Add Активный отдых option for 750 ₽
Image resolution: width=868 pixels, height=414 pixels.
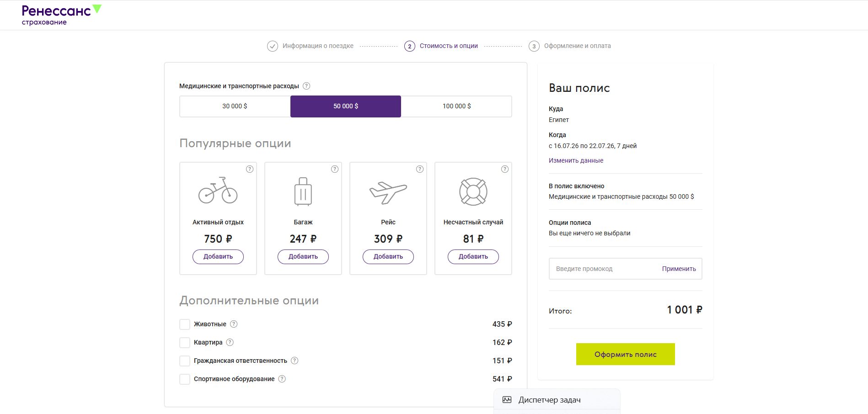[218, 256]
